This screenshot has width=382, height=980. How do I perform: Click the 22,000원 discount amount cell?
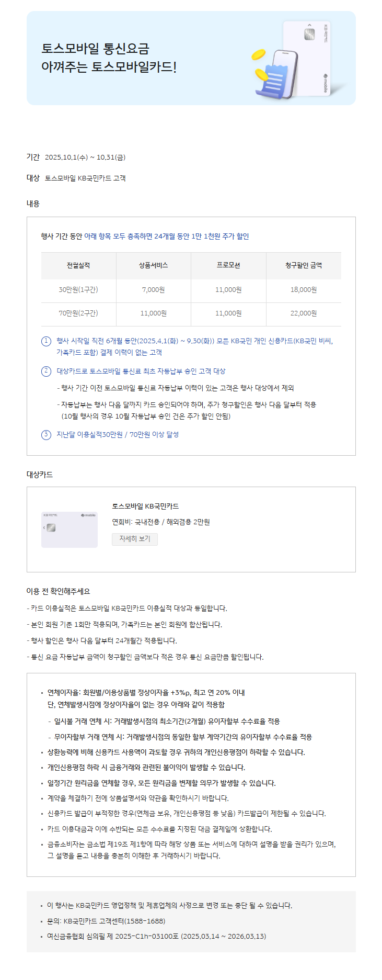tap(304, 313)
